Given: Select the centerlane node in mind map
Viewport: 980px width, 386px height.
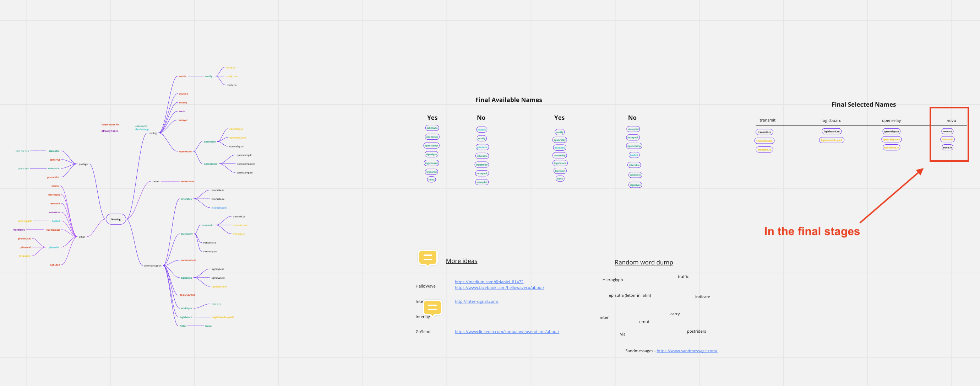Looking at the screenshot, I should tap(187, 182).
